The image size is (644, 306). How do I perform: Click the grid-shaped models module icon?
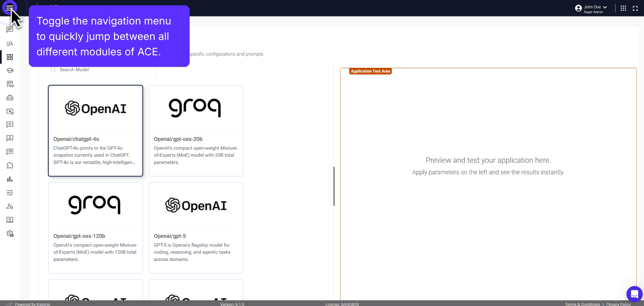click(x=10, y=57)
